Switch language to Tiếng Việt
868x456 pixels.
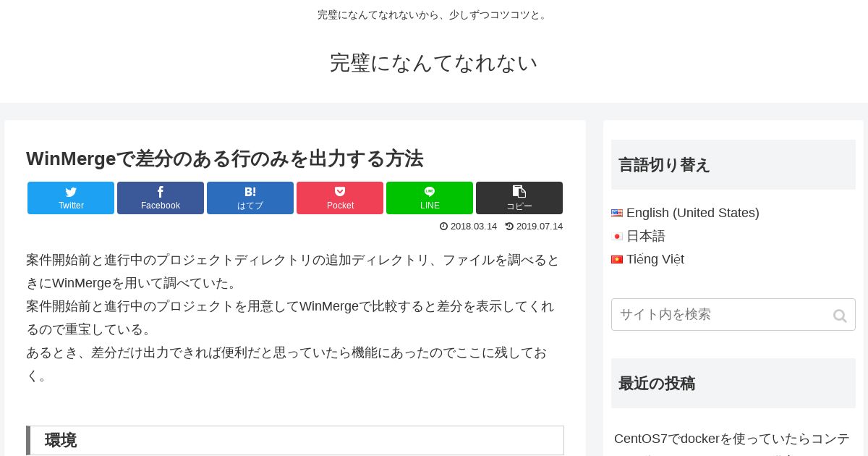point(655,259)
